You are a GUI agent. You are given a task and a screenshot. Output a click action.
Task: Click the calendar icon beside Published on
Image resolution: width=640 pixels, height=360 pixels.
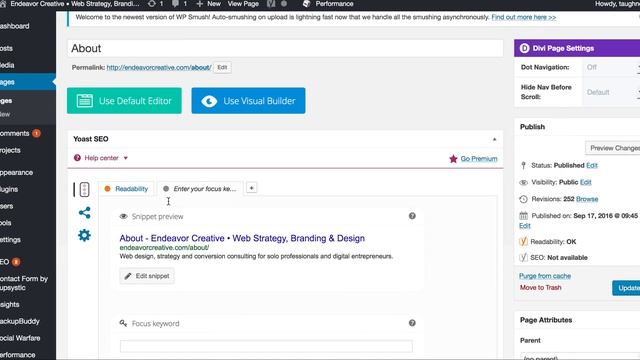pyautogui.click(x=523, y=216)
